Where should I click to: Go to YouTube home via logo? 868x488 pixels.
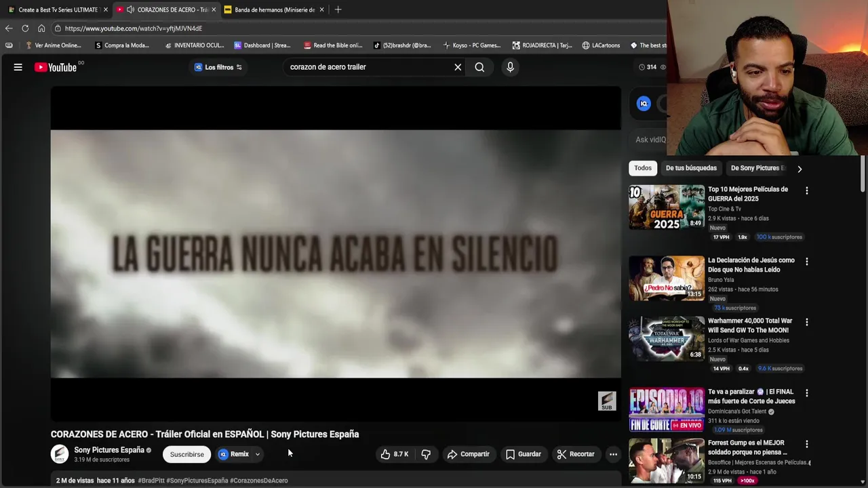[56, 67]
